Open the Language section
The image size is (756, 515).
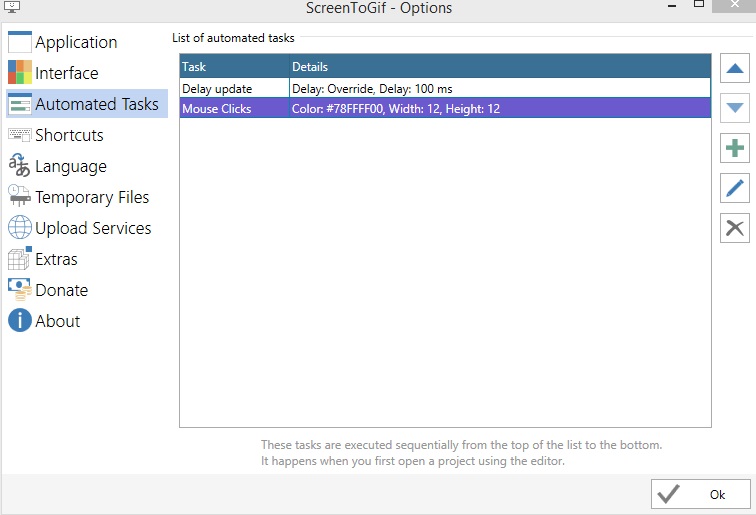87,165
